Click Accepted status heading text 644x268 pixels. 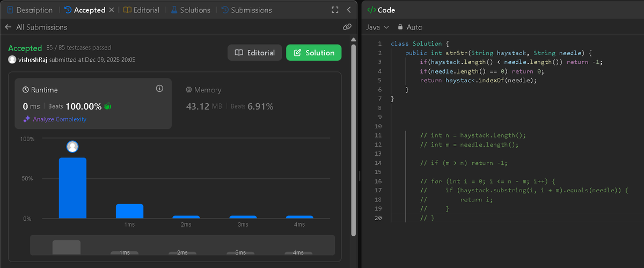click(25, 48)
